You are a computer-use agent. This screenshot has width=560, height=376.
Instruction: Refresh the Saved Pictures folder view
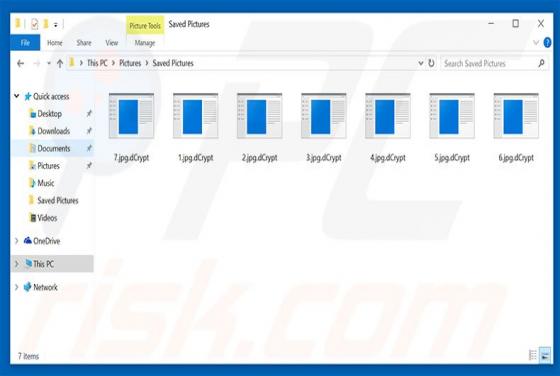[x=431, y=63]
